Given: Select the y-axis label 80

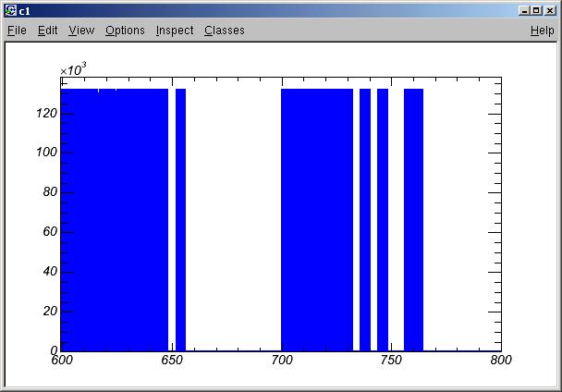Looking at the screenshot, I should [50, 192].
